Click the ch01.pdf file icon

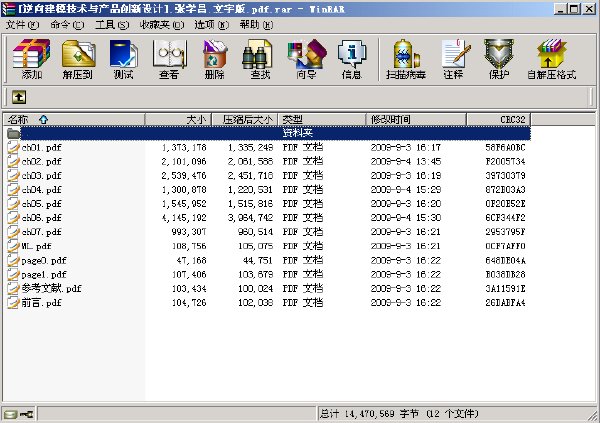(x=13, y=147)
